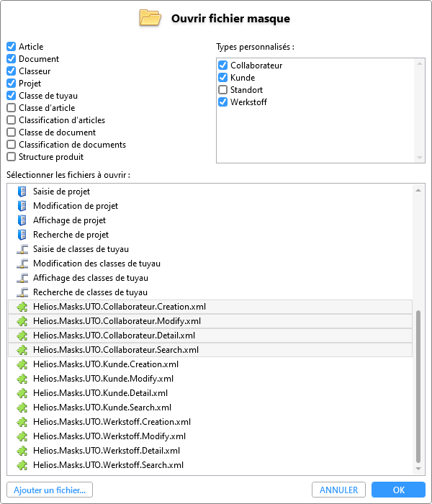This screenshot has width=432, height=504.
Task: Uncheck the Article checkbox
Action: coord(12,47)
